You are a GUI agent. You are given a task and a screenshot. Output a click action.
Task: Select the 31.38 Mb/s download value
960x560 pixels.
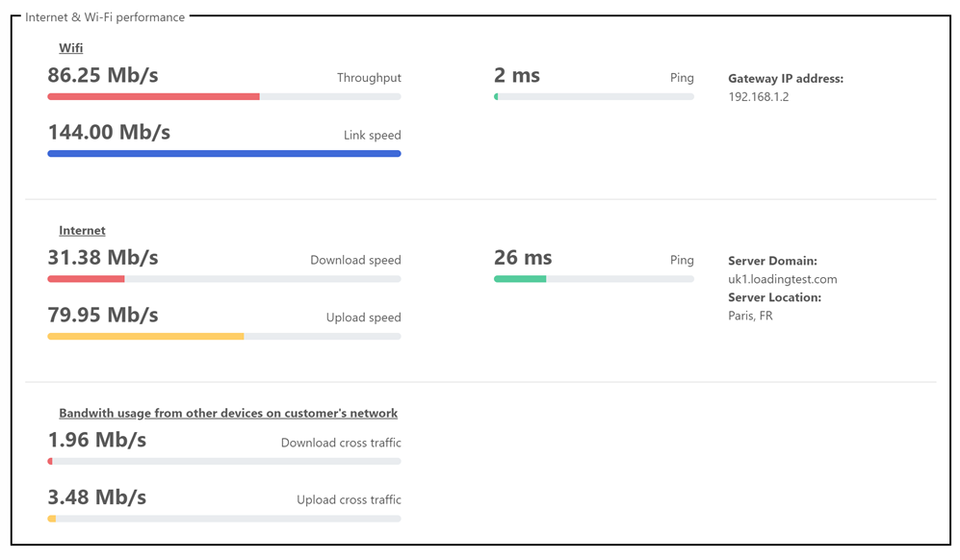[103, 258]
